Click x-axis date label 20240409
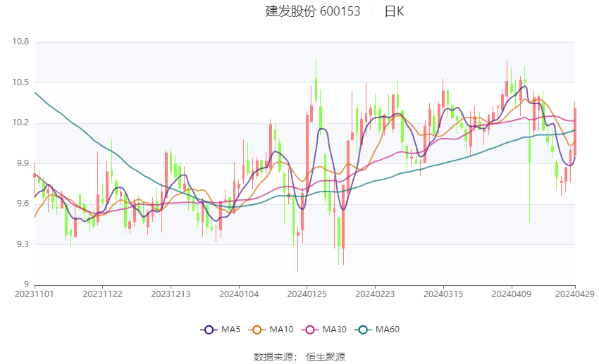Image resolution: width=599 pixels, height=364 pixels. click(x=511, y=294)
